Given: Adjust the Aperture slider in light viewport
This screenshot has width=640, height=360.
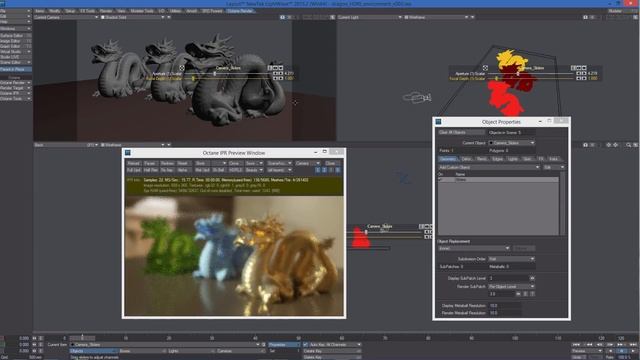Looking at the screenshot, I should tap(518, 73).
